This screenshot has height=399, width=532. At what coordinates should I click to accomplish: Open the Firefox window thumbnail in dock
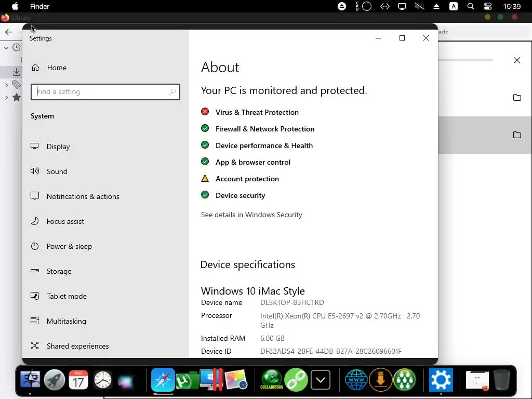pyautogui.click(x=477, y=380)
